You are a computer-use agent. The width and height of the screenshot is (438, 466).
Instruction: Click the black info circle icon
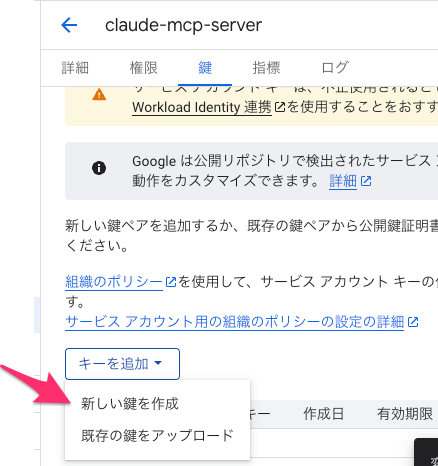pos(99,168)
